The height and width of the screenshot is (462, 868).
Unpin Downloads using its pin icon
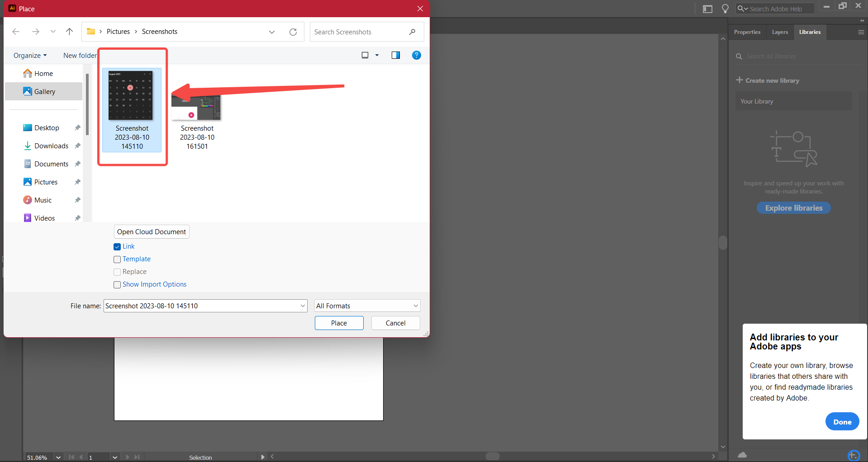77,146
